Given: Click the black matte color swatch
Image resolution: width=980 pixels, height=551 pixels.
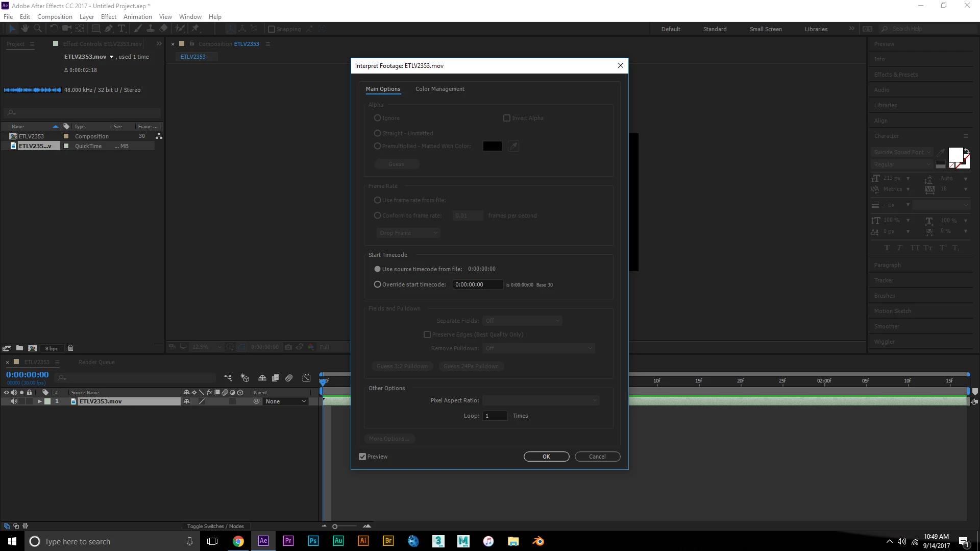Looking at the screenshot, I should point(492,146).
